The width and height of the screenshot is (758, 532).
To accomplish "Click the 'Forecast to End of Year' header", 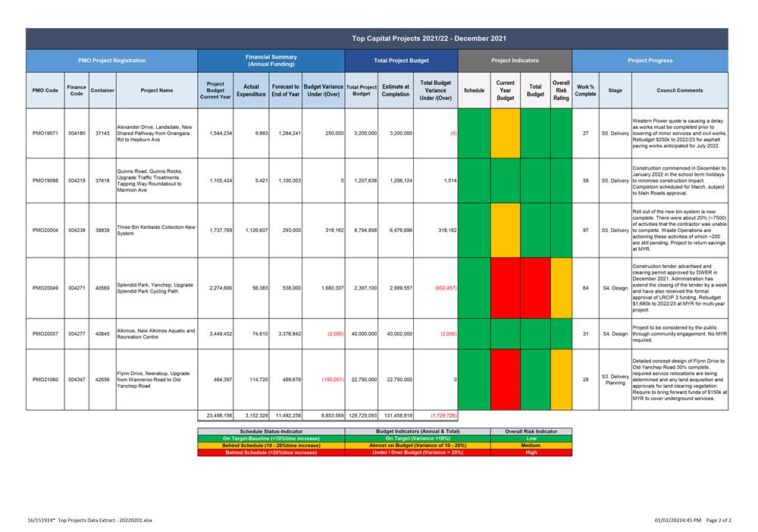I will pyautogui.click(x=285, y=90).
